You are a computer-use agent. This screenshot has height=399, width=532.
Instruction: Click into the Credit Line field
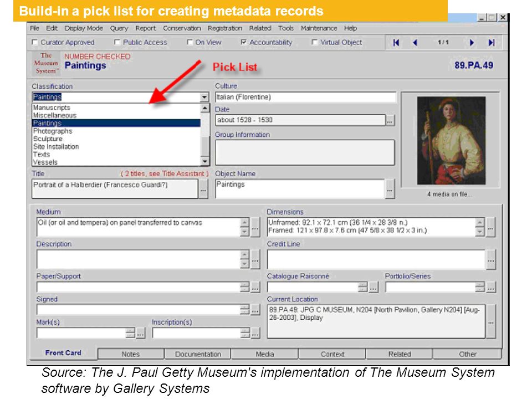point(376,259)
